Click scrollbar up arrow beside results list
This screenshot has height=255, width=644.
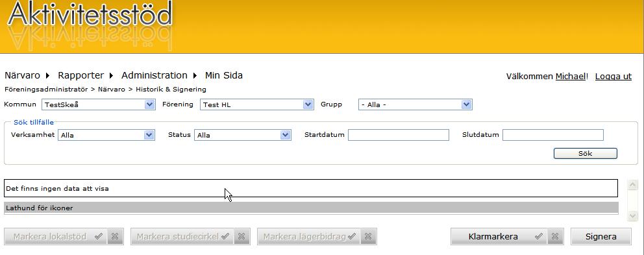pos(632,185)
